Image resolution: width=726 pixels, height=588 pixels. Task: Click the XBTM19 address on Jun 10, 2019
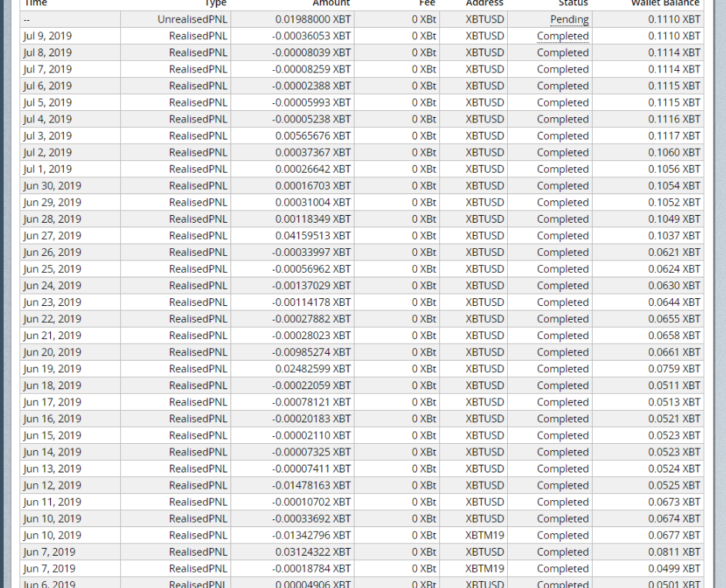pyautogui.click(x=484, y=536)
